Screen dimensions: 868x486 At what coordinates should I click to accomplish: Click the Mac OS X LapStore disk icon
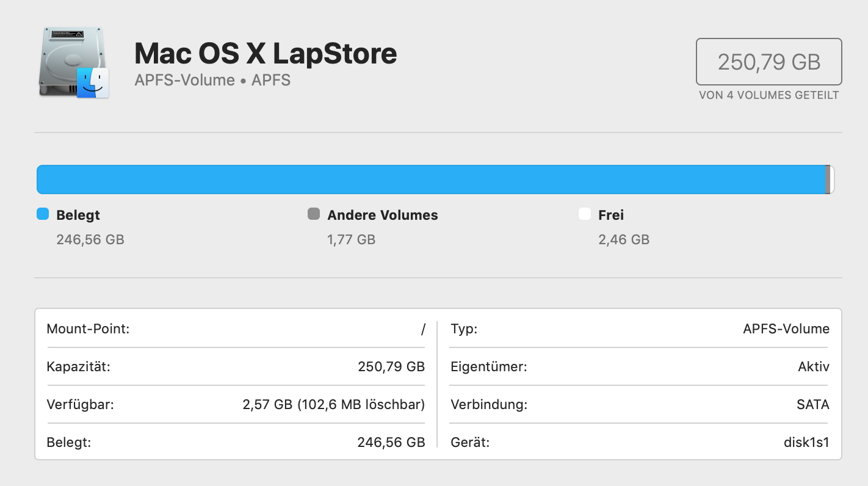74,62
